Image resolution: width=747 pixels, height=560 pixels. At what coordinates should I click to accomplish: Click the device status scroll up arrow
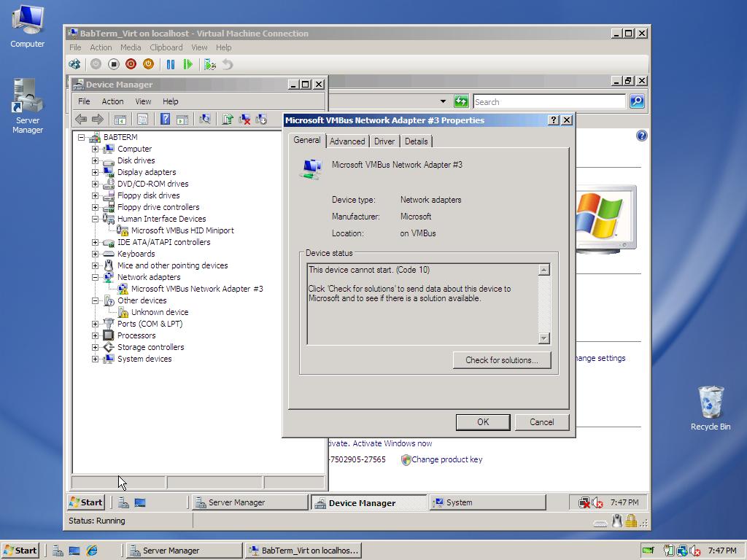[x=543, y=270]
